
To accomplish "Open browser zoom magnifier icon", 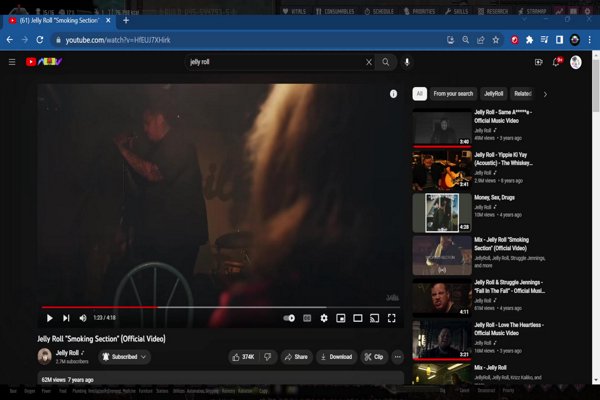I will 466,40.
